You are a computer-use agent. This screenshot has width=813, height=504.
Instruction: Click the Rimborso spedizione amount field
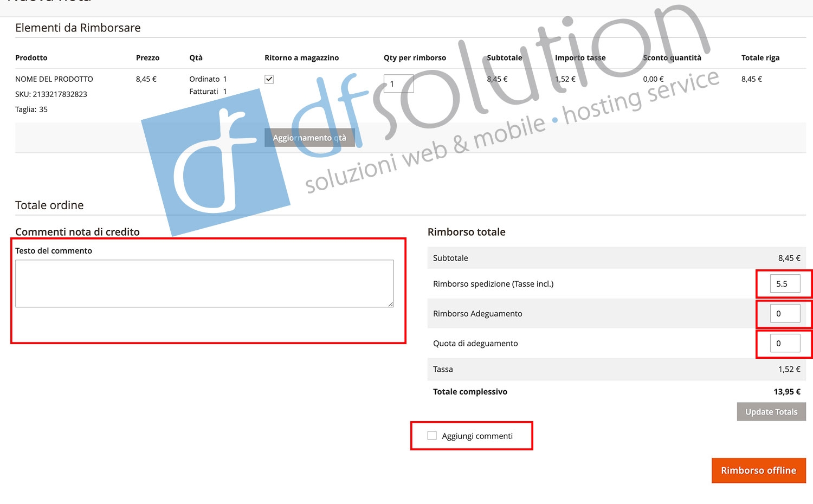[x=785, y=283]
